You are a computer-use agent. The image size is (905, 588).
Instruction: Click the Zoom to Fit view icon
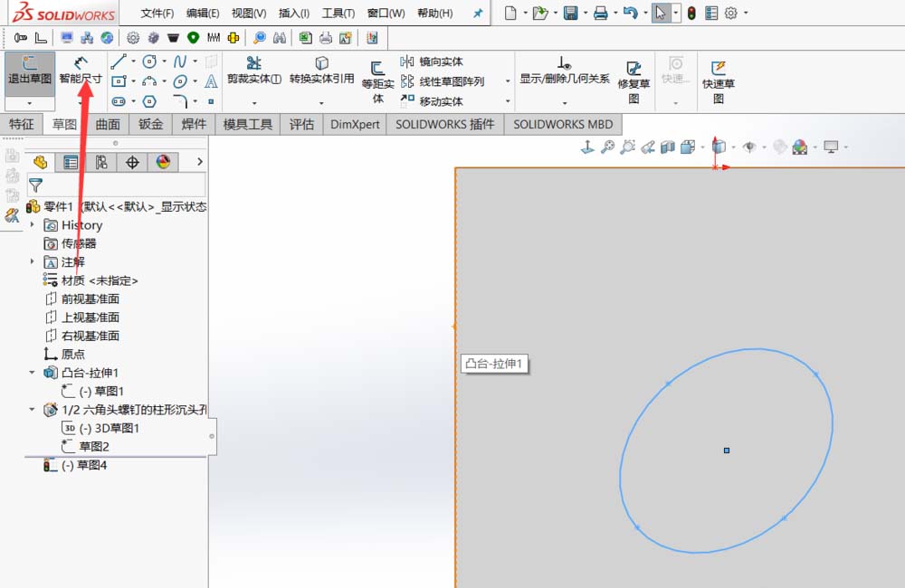(608, 147)
